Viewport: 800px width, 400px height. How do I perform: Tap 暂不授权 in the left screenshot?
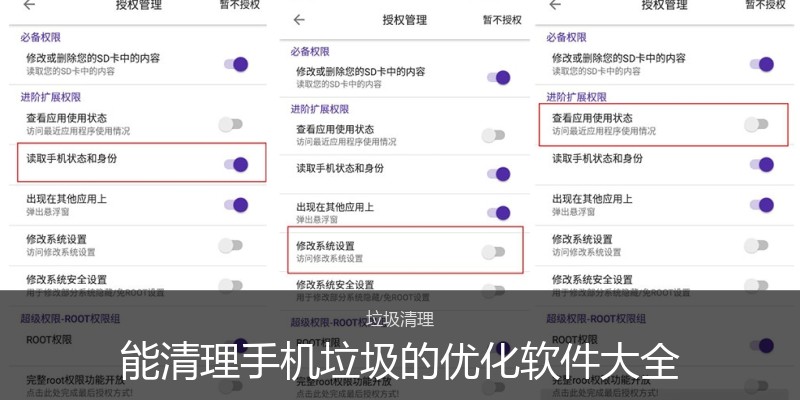tap(240, 5)
